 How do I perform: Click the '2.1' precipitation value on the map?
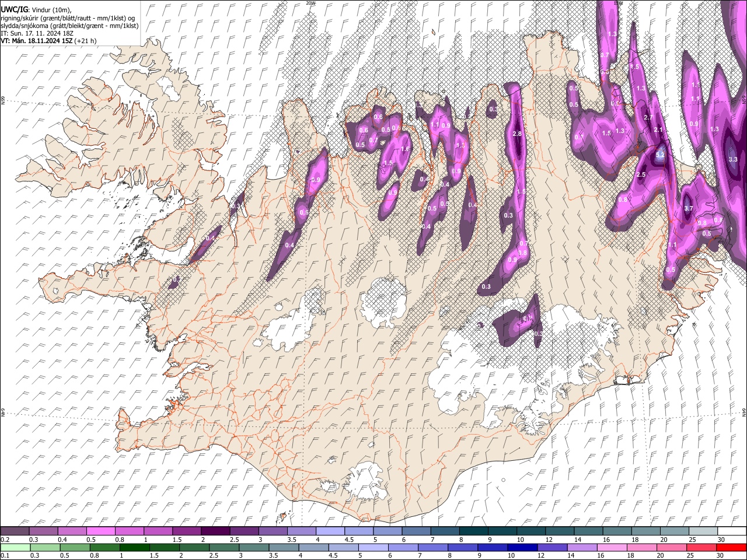click(658, 129)
